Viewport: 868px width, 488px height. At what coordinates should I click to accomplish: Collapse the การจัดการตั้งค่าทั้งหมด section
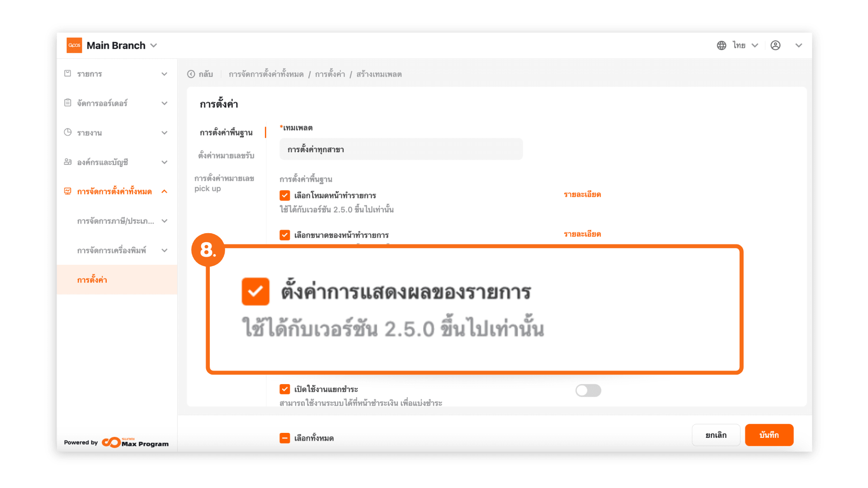point(165,192)
